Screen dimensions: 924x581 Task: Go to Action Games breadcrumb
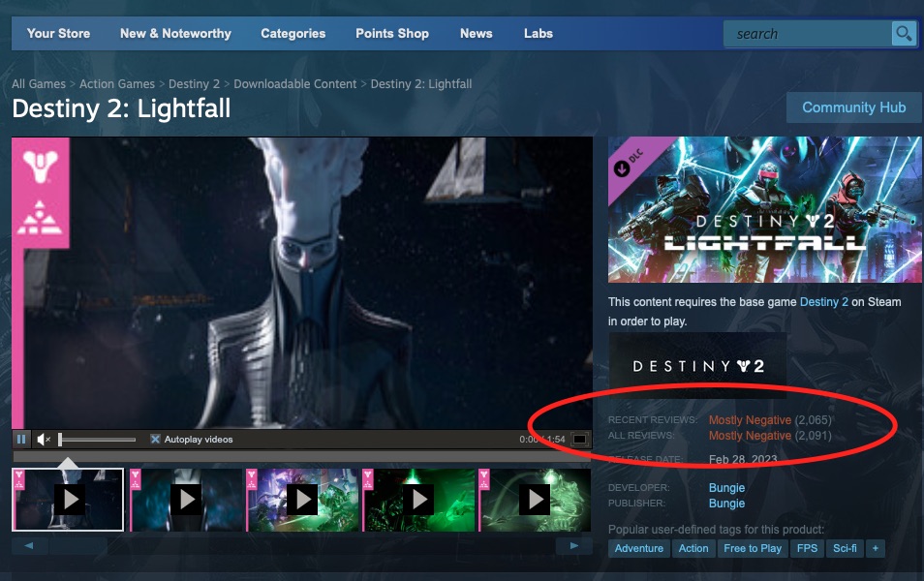[116, 83]
